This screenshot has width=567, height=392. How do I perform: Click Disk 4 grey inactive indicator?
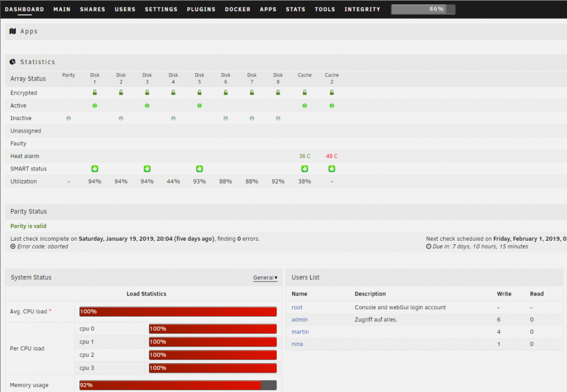(173, 118)
